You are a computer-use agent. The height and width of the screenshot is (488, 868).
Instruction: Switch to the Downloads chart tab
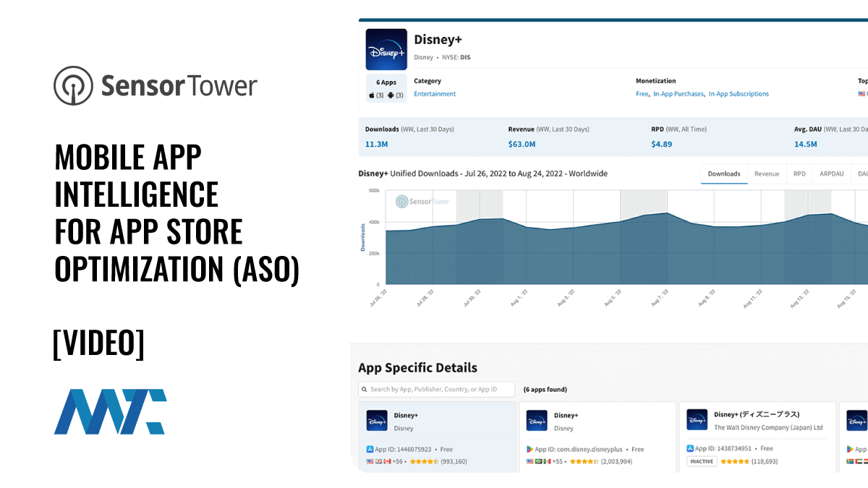pyautogui.click(x=724, y=174)
